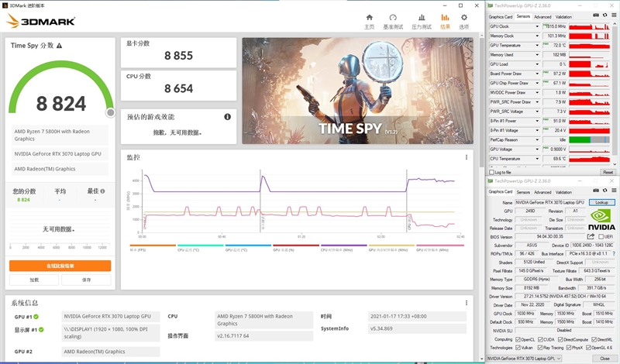Click the purple CPU 时钟频率 legend swatch
The width and height of the screenshot is (620, 364).
(343, 246)
